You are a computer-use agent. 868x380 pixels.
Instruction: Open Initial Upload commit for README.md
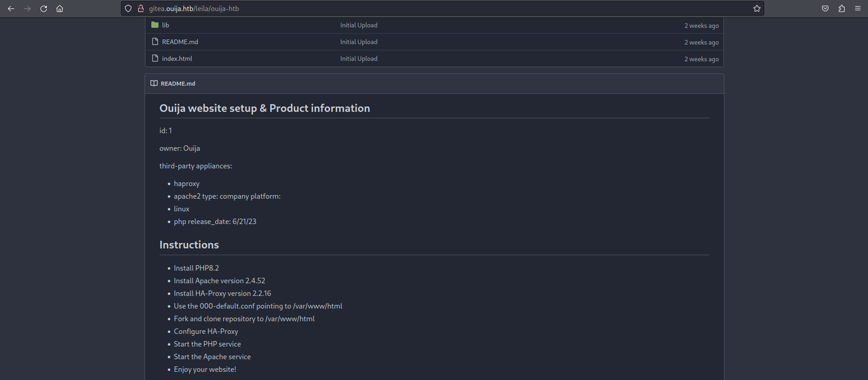[358, 42]
